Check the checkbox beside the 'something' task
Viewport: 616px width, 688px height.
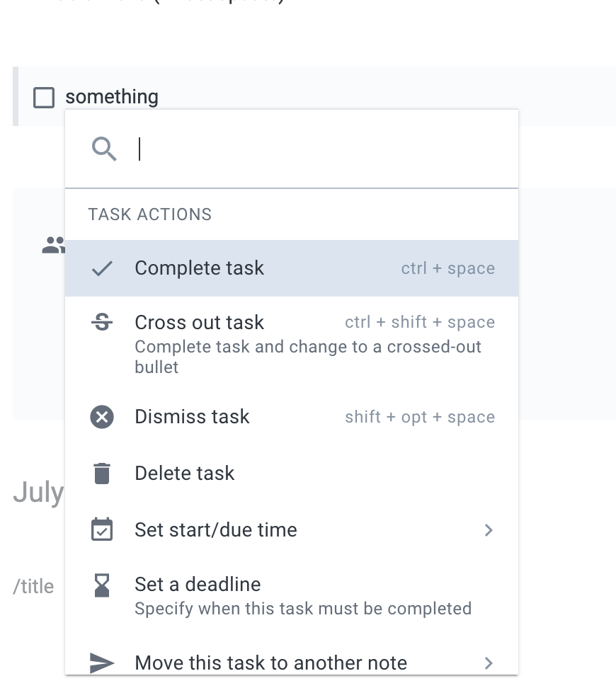tap(44, 97)
